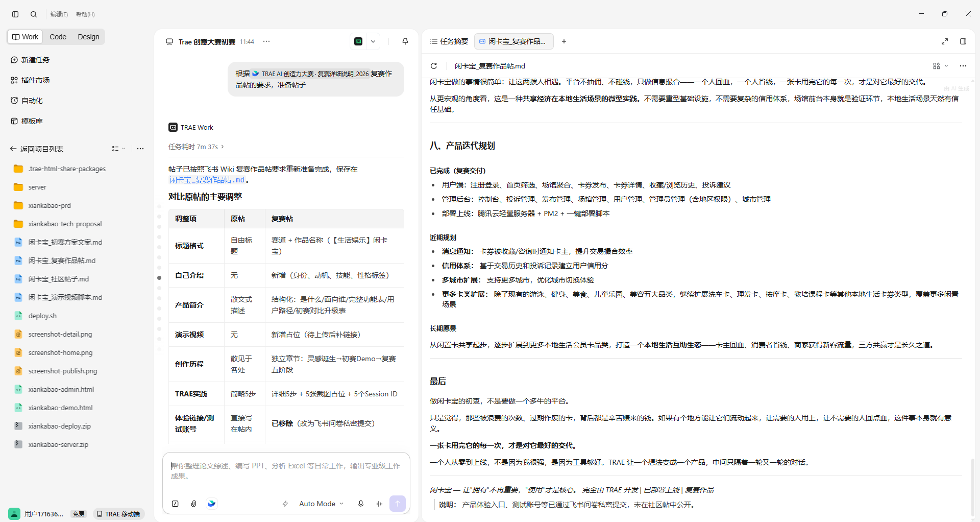Open document more options ellipsis
This screenshot has height=522, width=980.
[x=963, y=66]
